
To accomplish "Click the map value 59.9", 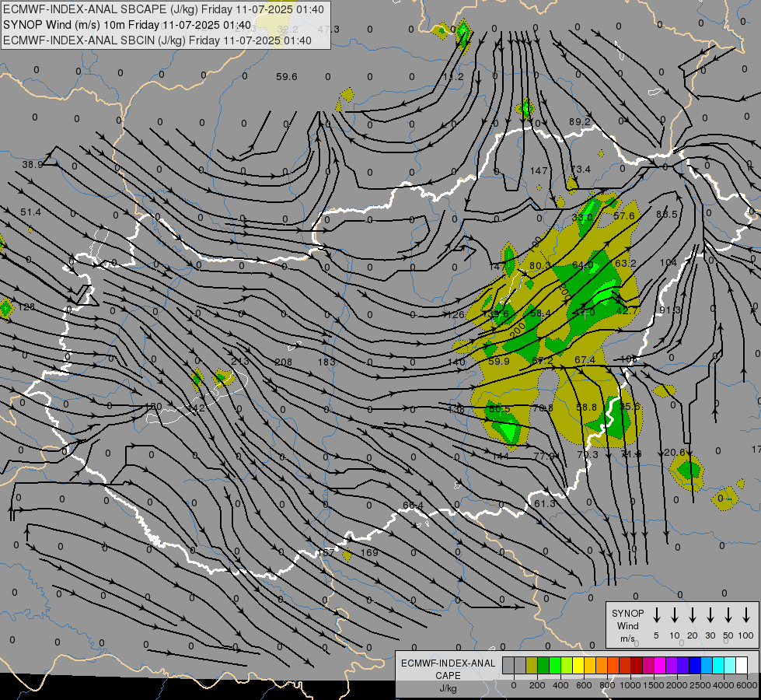I will 499,362.
